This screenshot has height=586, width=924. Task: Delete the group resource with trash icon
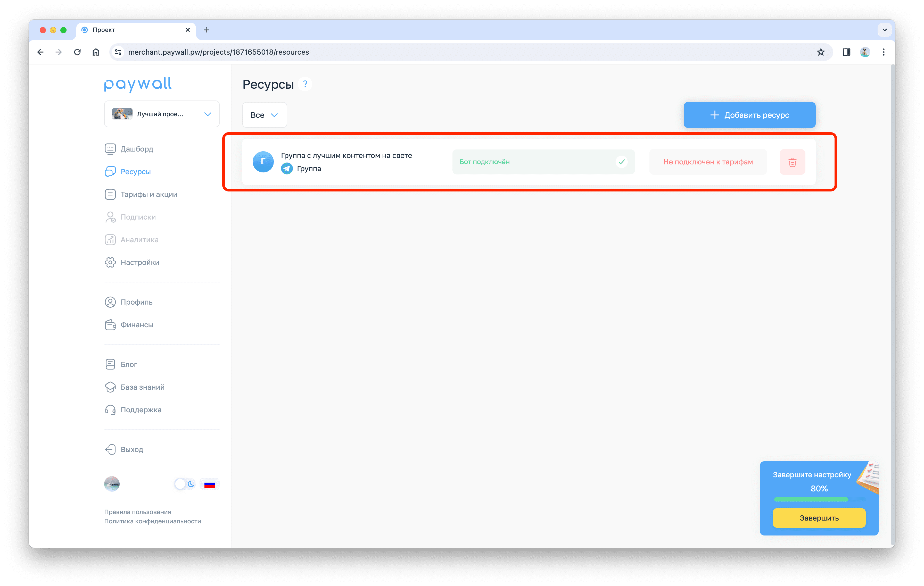(x=792, y=162)
